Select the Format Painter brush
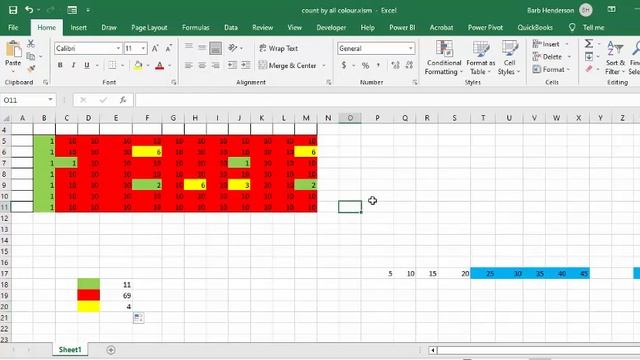The height and width of the screenshot is (360, 640). click(x=31, y=69)
